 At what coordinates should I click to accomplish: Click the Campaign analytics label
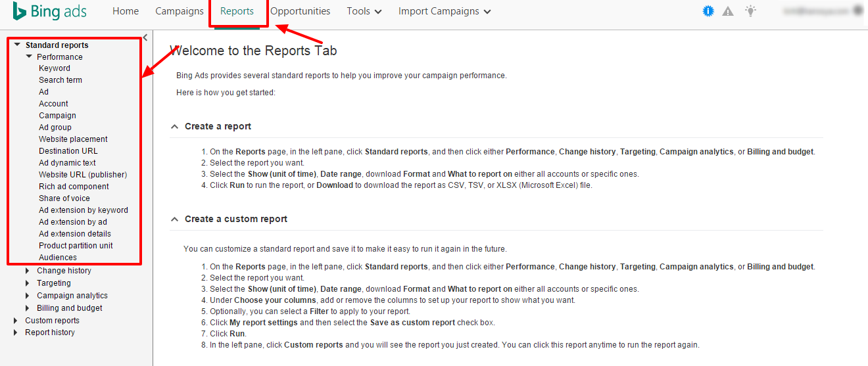pos(72,296)
